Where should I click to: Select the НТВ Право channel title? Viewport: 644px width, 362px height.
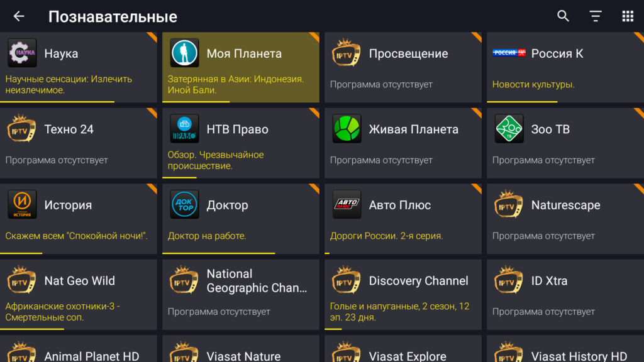237,129
